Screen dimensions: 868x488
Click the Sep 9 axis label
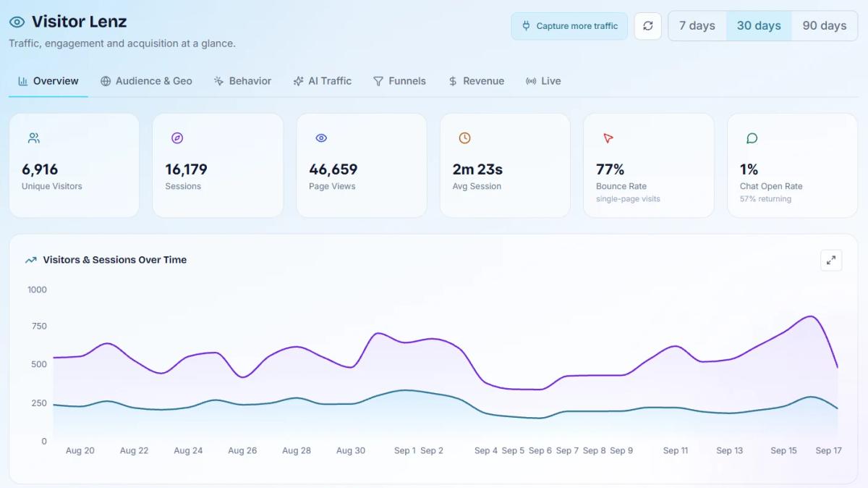click(621, 450)
